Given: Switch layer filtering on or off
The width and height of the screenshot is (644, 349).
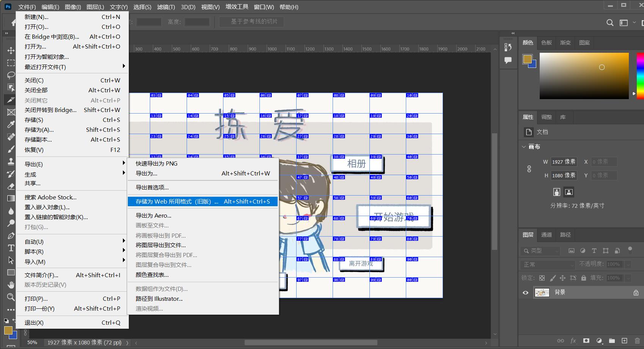Looking at the screenshot, I should 630,250.
